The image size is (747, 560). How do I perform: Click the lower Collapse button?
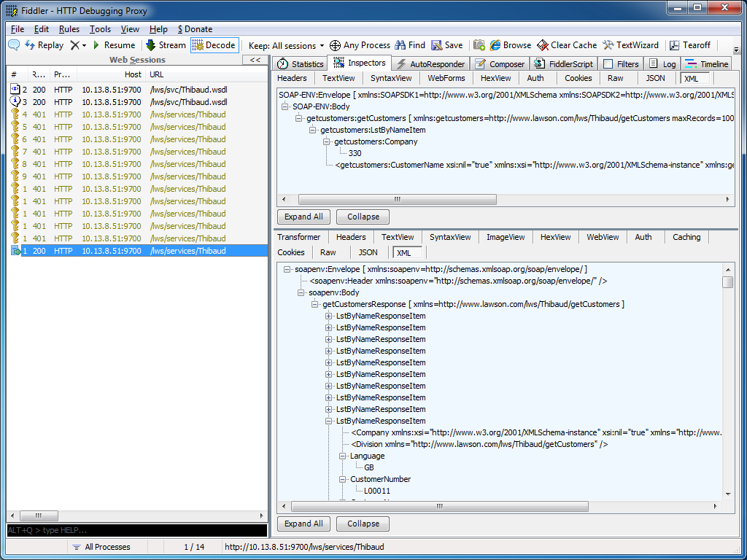click(363, 524)
